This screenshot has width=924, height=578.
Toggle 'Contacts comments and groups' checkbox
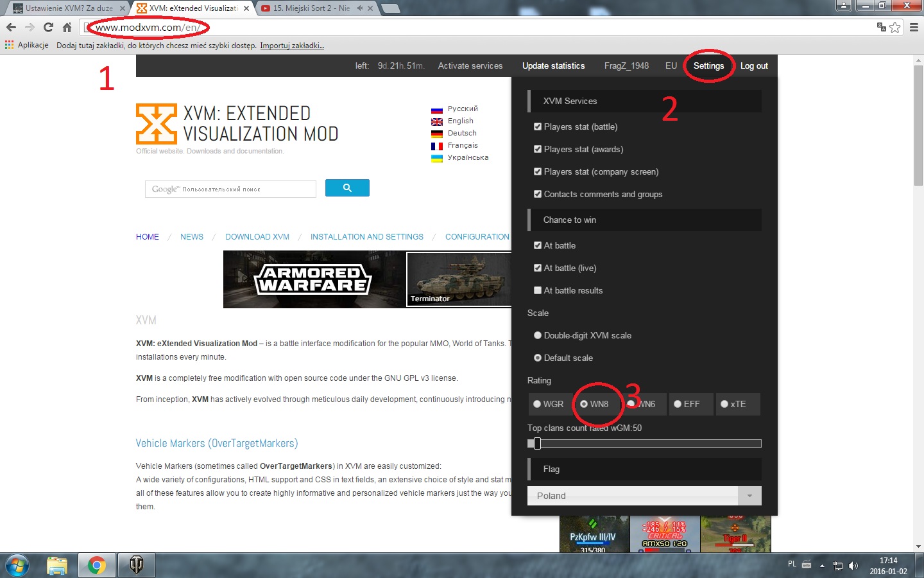point(538,194)
